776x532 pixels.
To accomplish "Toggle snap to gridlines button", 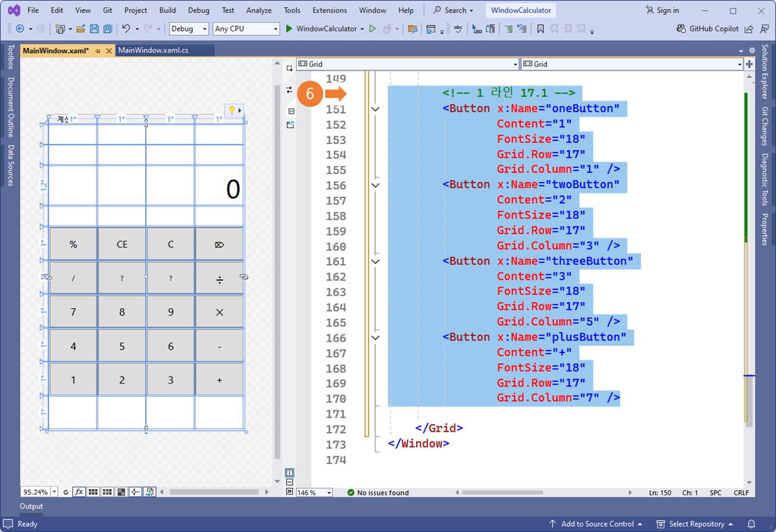I will pos(107,492).
